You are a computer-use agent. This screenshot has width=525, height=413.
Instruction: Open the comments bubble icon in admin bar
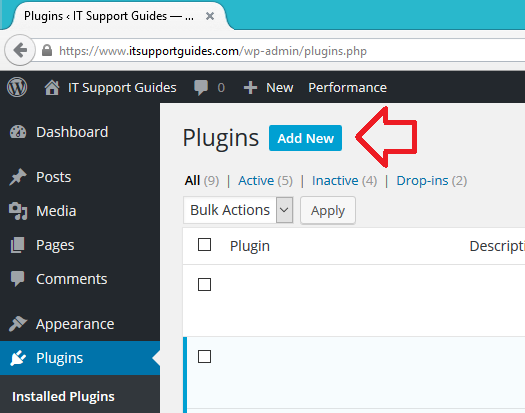tap(201, 88)
